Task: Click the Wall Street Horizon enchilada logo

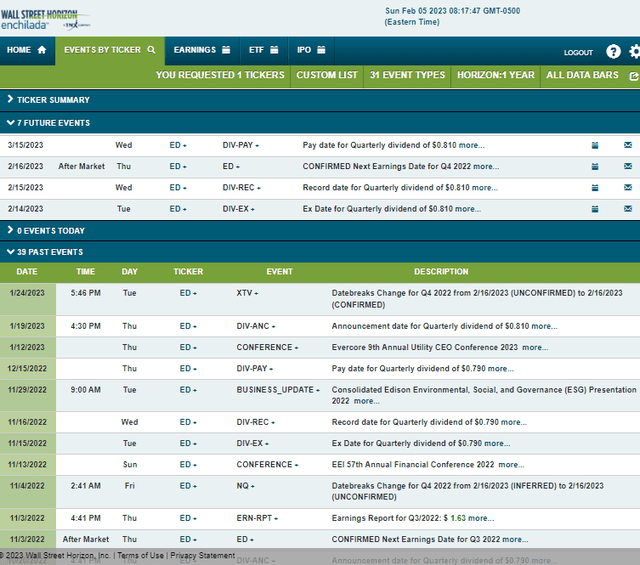Action: point(45,20)
